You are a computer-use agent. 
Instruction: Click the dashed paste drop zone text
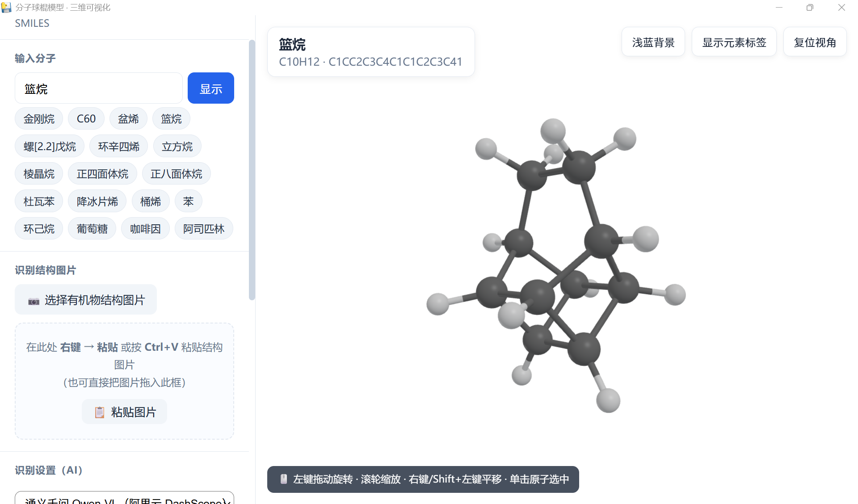pos(124,365)
